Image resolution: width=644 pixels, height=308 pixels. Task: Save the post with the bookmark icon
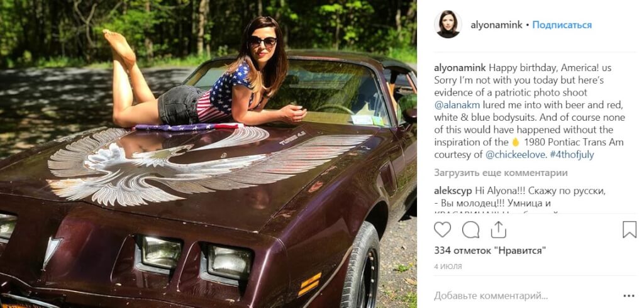629,229
